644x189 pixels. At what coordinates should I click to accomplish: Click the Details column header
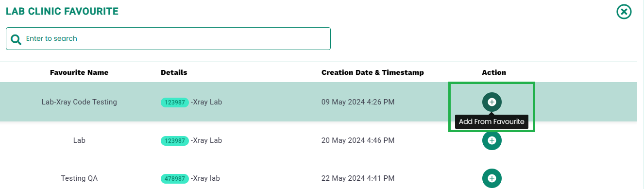point(174,72)
